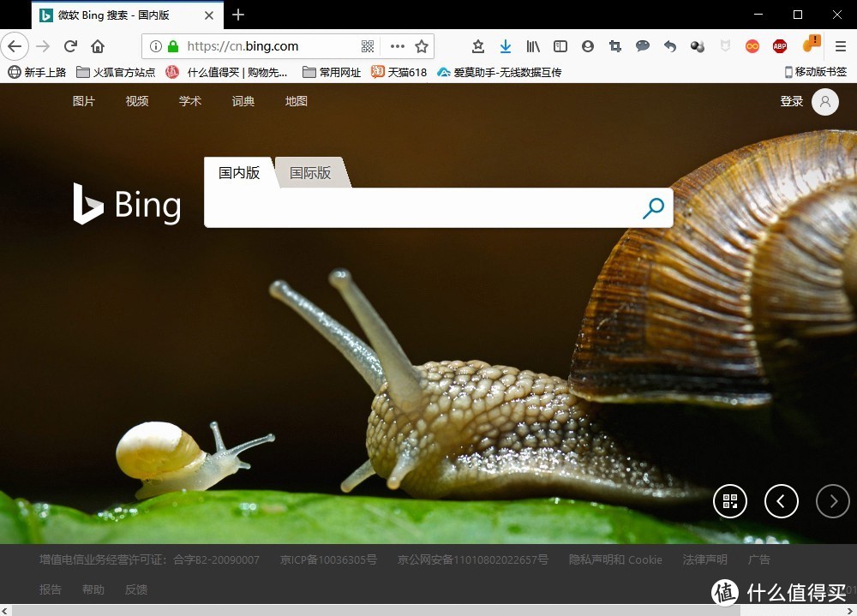Open the 爱莫助手 bookmark

(x=500, y=72)
